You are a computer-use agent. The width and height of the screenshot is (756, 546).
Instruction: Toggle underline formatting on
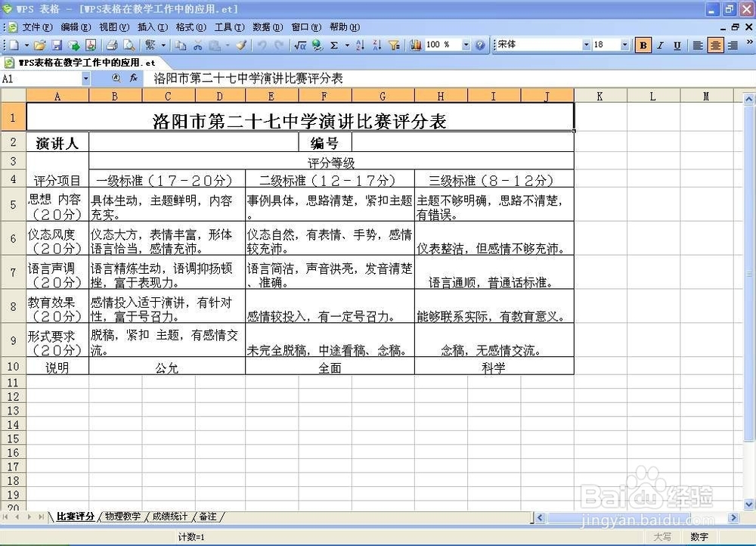coord(677,45)
